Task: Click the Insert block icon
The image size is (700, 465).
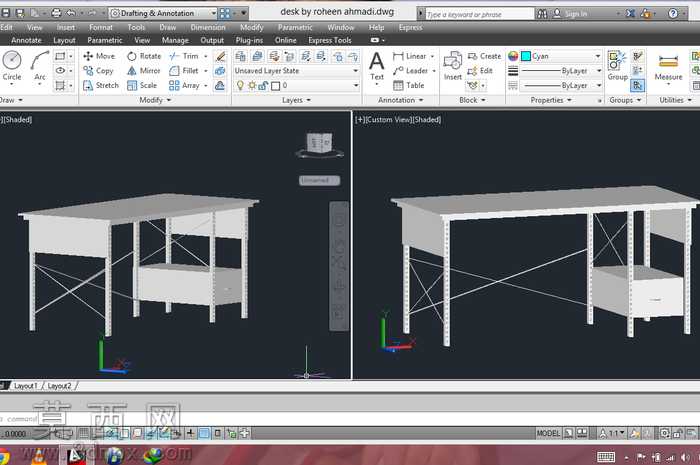Action: (452, 66)
